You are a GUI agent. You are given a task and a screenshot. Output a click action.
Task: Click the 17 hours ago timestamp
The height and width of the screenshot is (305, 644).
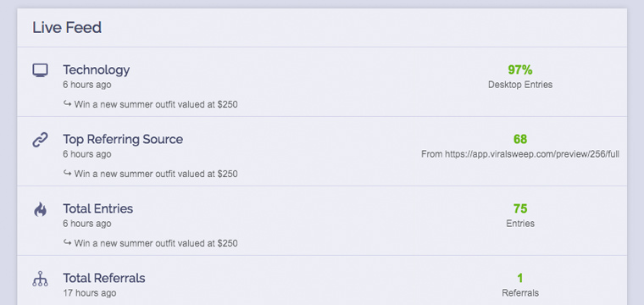[90, 293]
